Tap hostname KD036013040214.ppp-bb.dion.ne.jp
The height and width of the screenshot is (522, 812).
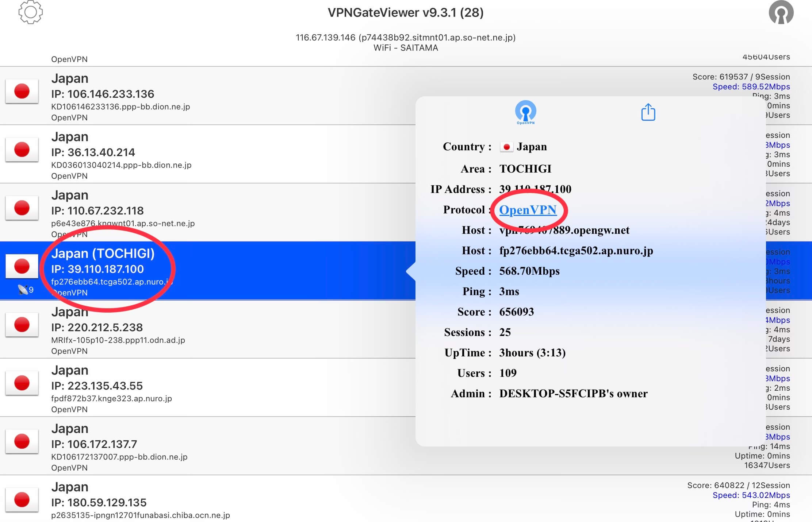click(121, 165)
